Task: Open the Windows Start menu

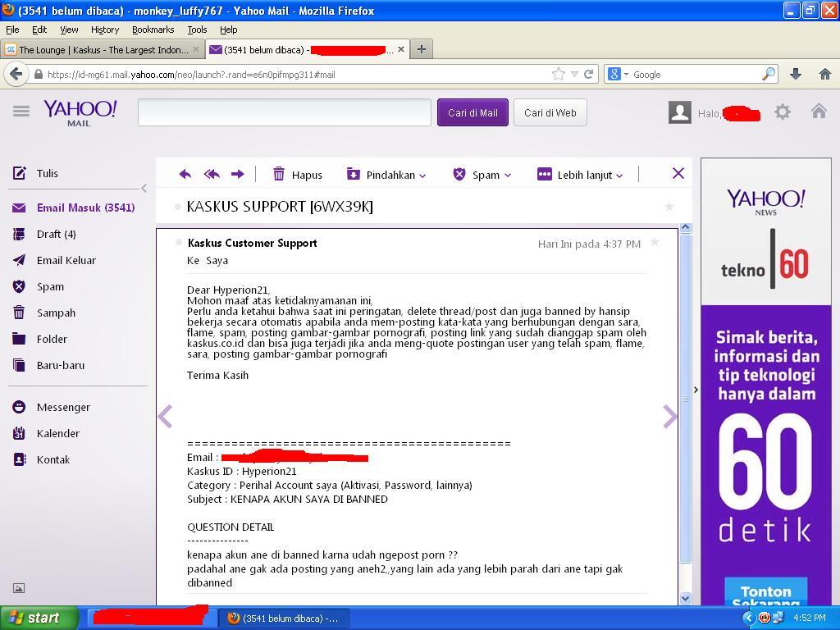Action: (x=39, y=618)
